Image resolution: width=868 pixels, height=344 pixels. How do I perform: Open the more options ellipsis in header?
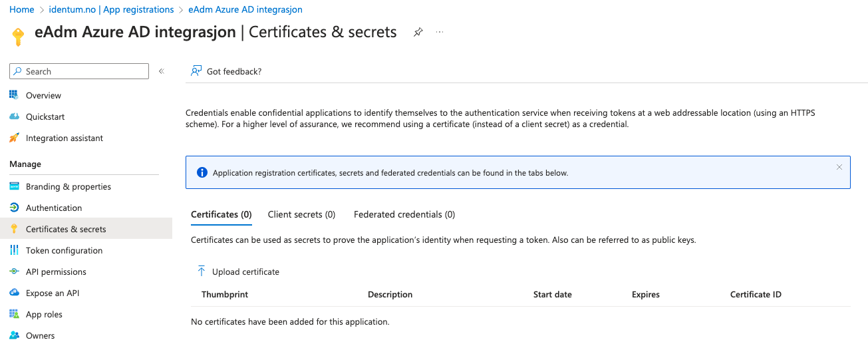pos(440,32)
